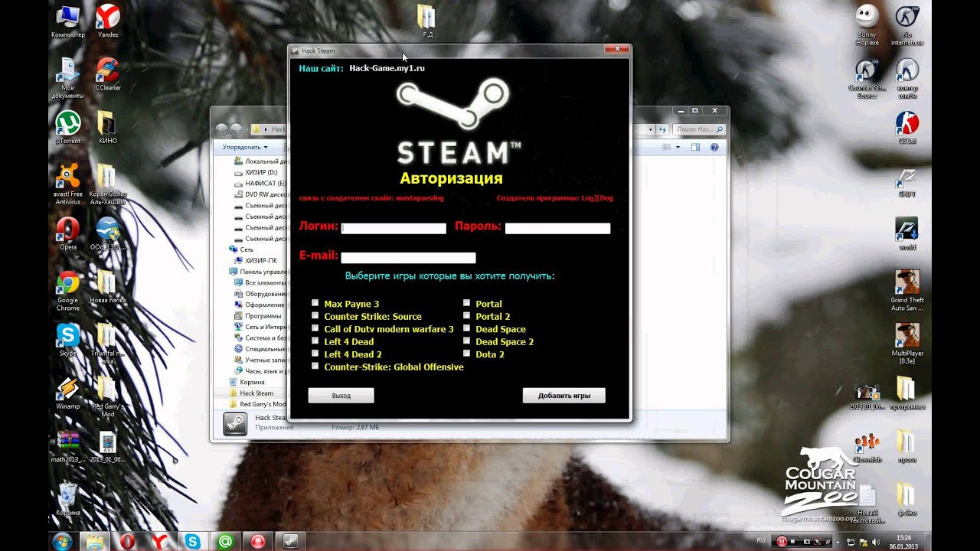Open the math2013 archive on desktop
This screenshot has height=551, width=980.
coord(67,447)
